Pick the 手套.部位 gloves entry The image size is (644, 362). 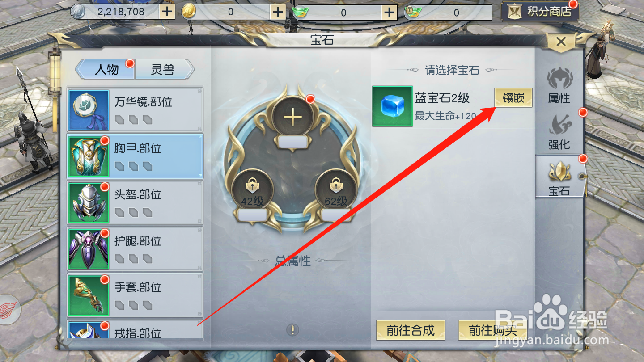click(135, 295)
